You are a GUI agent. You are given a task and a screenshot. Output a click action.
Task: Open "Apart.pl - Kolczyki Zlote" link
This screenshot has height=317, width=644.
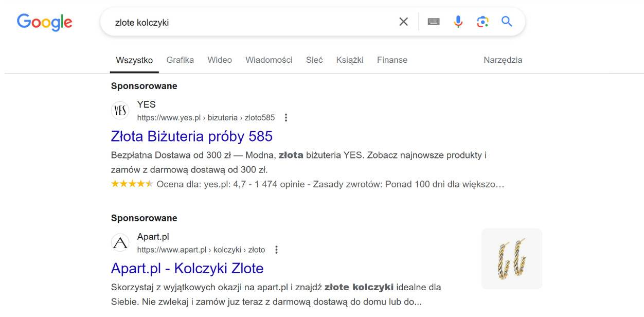(x=187, y=269)
